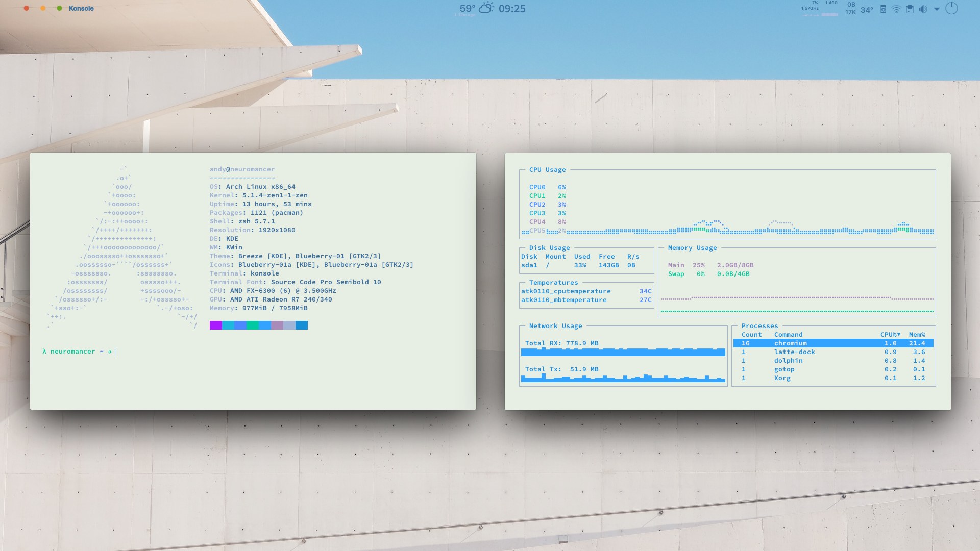Viewport: 980px width, 551px height.
Task: Click the Count column header
Action: click(751, 335)
